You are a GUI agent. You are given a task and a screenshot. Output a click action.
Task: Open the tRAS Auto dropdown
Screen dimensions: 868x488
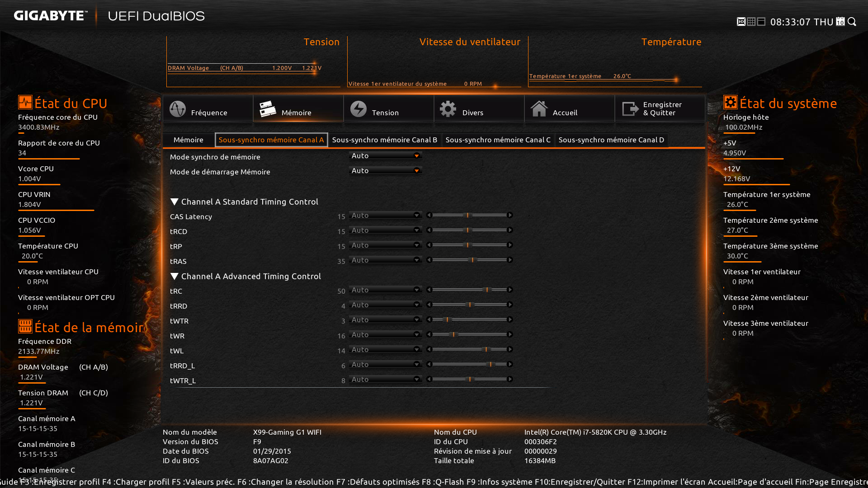pos(385,260)
